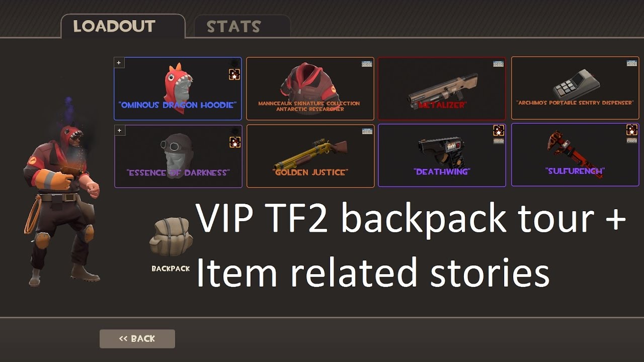Expand plus icon on Essence of Darkness
The height and width of the screenshot is (362, 644).
120,131
